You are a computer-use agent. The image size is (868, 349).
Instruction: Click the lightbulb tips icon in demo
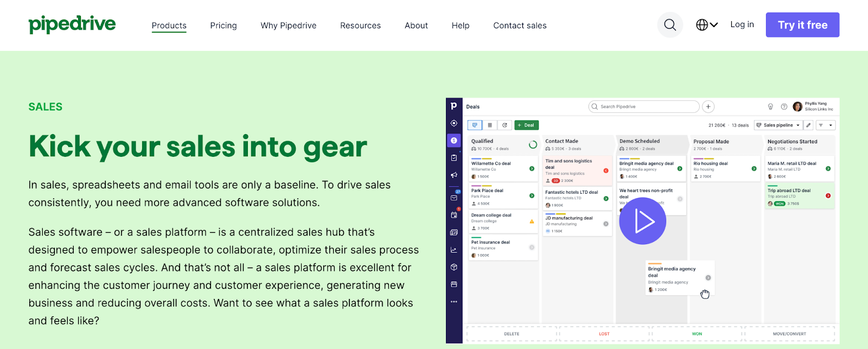coord(770,107)
